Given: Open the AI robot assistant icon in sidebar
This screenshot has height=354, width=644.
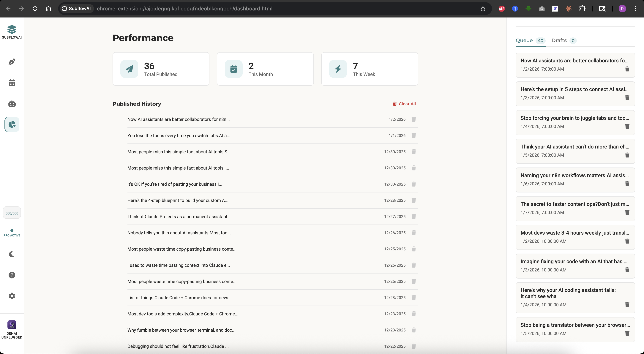Looking at the screenshot, I should (12, 104).
